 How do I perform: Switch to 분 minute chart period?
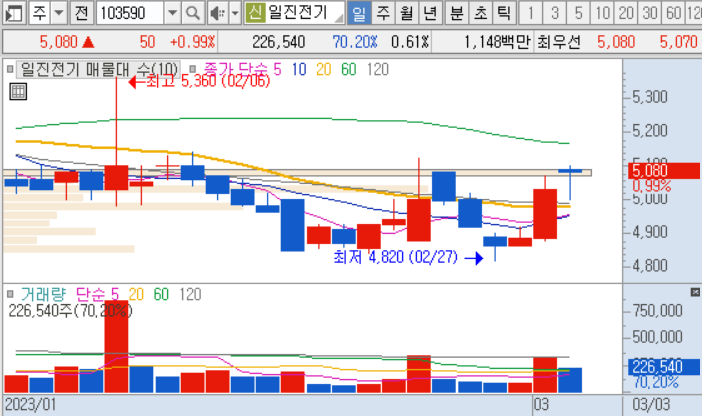[x=457, y=13]
